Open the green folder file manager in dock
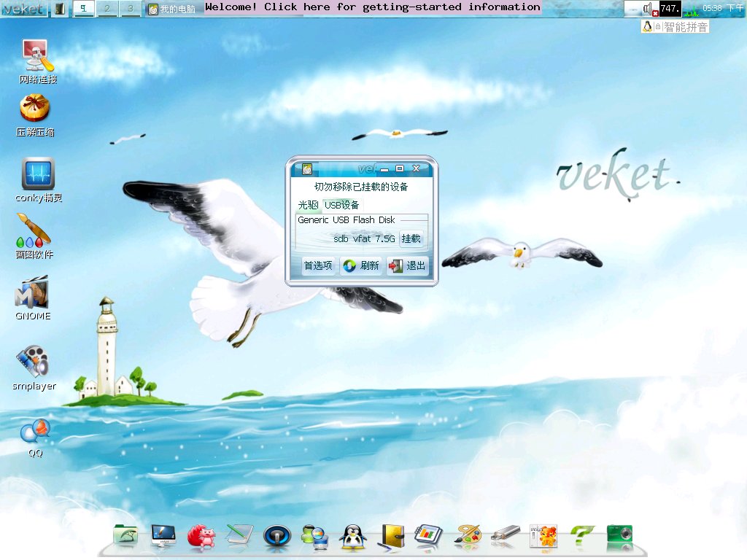Screen dimensions: 747x560 (x=125, y=536)
